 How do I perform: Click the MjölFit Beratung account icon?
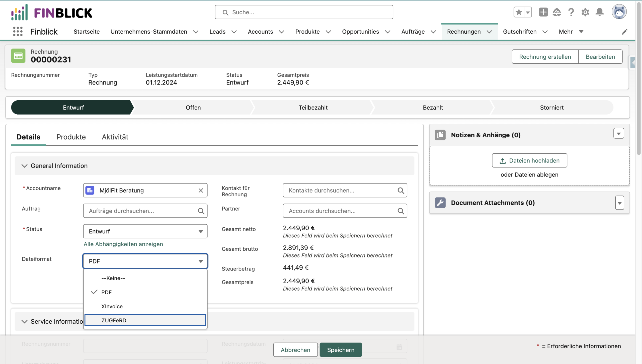pyautogui.click(x=90, y=191)
